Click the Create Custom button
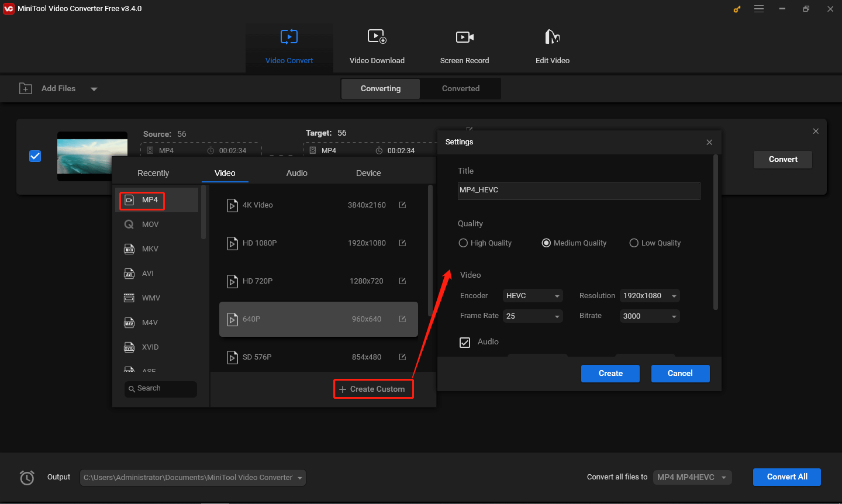Screen dimensions: 842x504 [x=374, y=389]
